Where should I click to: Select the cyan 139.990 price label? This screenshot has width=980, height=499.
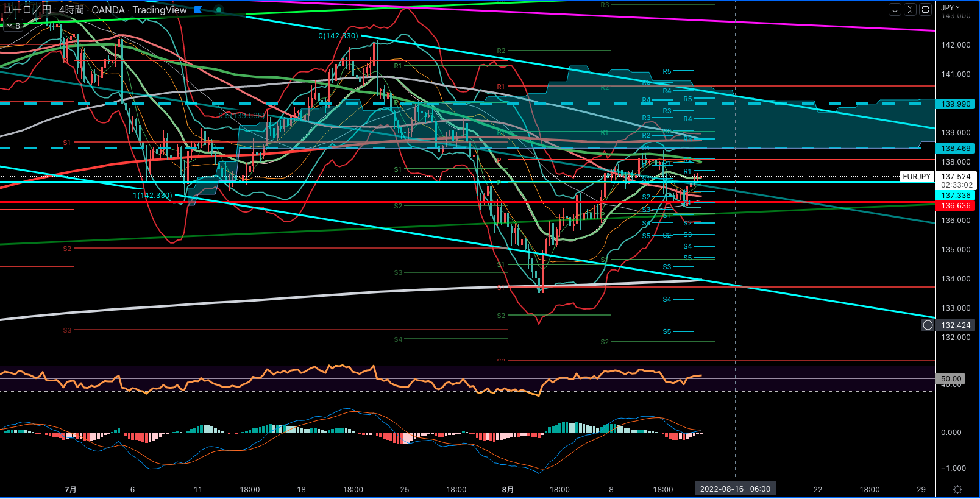pos(955,104)
